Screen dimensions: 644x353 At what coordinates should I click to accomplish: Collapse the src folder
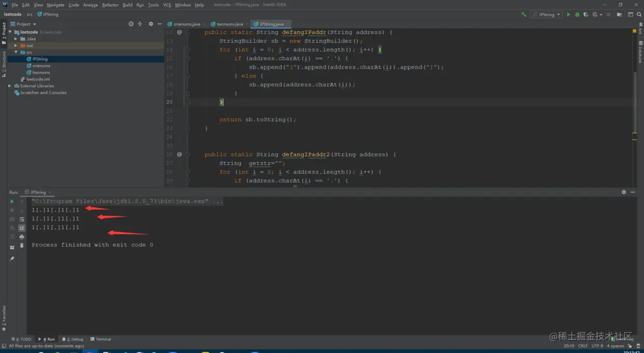pos(16,53)
